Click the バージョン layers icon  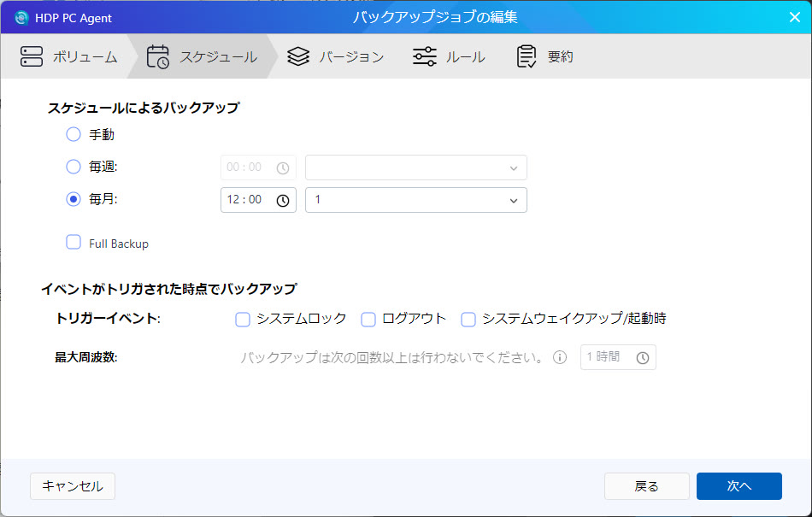pyautogui.click(x=298, y=57)
